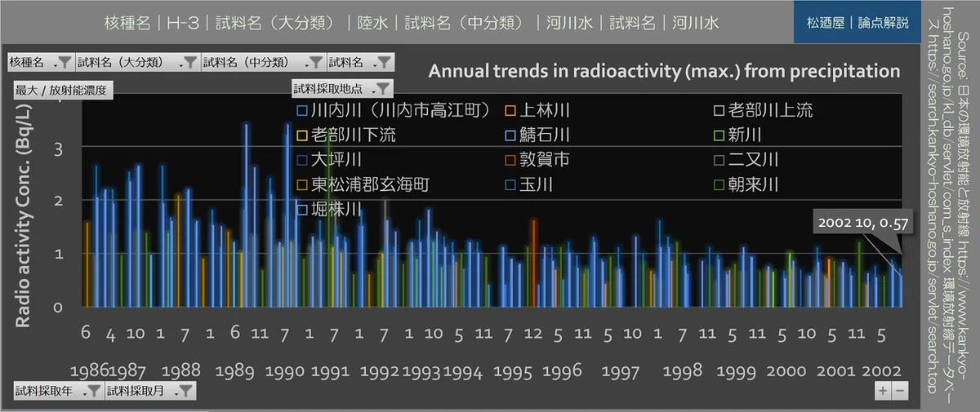
Task: Open the 試料名 field filter dropdown
Action: [x=360, y=61]
